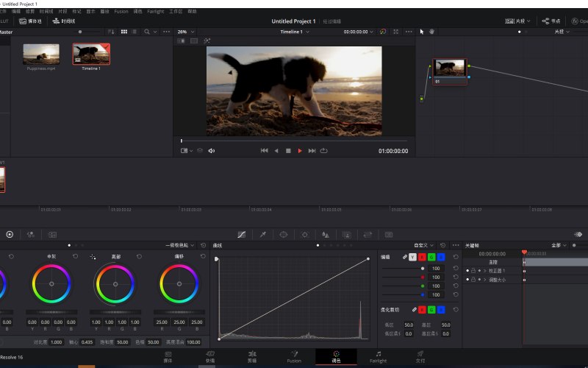Switch to the 剪辑 Edit page tab
588x368 pixels.
[x=252, y=357]
